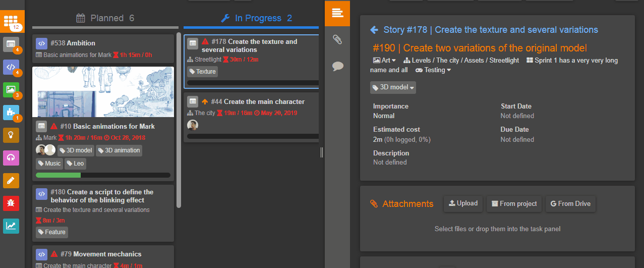Open the teal chart statistics sidebar icon
Image resolution: width=644 pixels, height=268 pixels.
pos(11,226)
